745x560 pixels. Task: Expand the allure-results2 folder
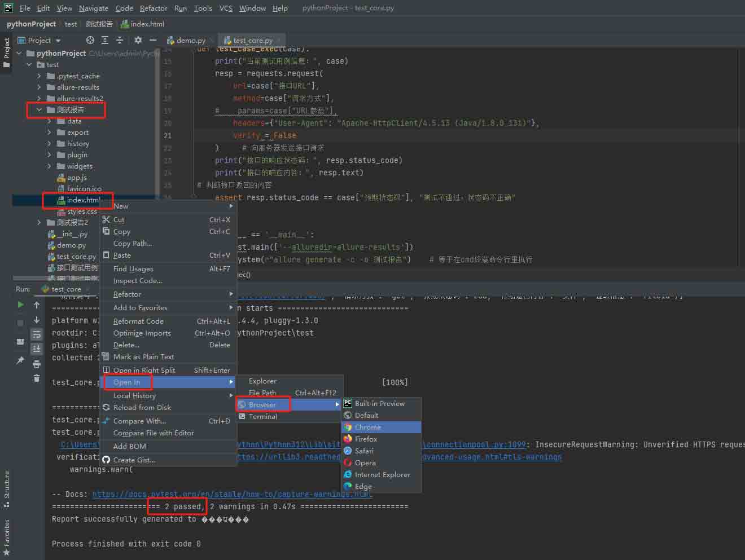click(x=39, y=98)
